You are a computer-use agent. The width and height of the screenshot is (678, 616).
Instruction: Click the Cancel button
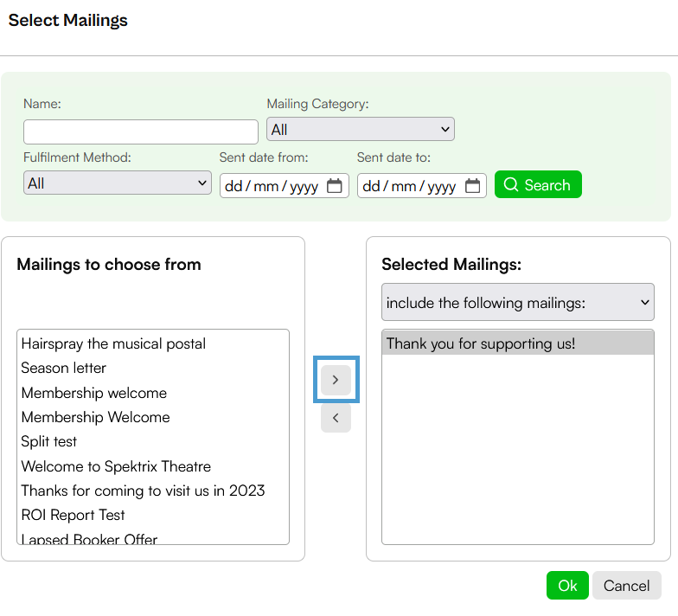626,585
